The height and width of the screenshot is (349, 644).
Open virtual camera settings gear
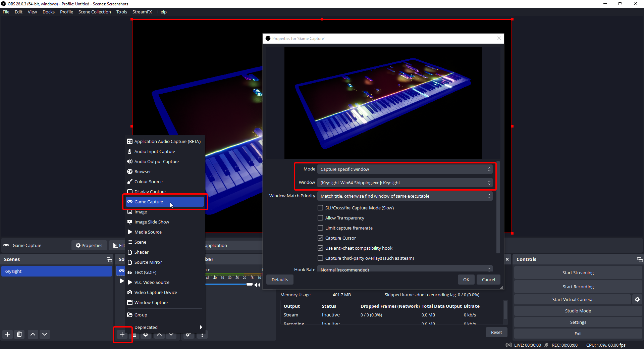[637, 299]
